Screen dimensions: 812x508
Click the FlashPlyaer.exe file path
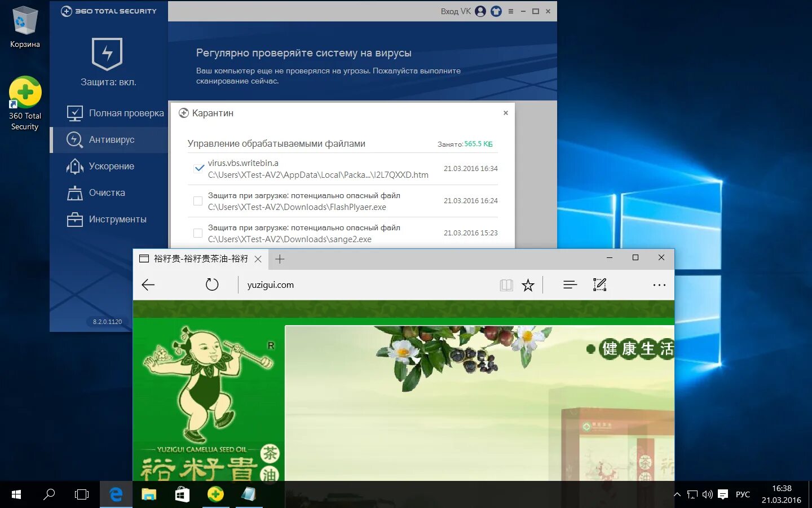click(x=297, y=207)
